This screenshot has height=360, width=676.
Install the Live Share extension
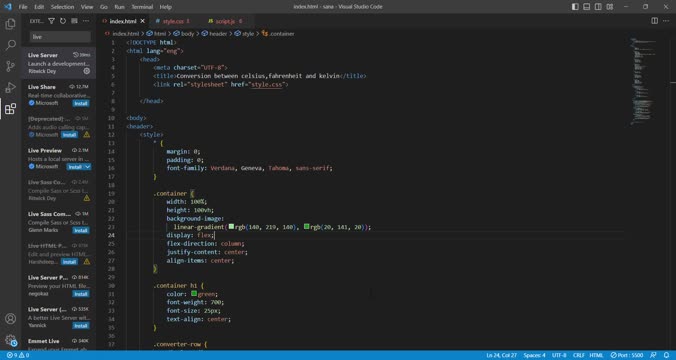pyautogui.click(x=81, y=103)
